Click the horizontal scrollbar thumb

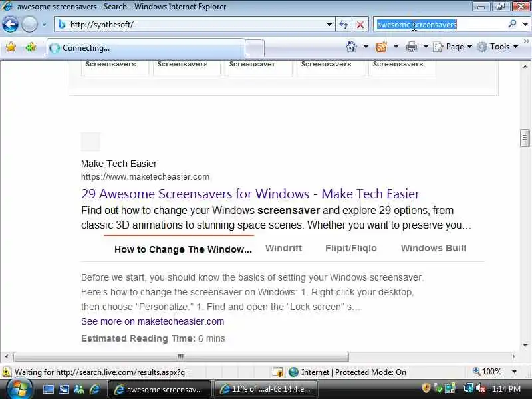[x=181, y=356]
